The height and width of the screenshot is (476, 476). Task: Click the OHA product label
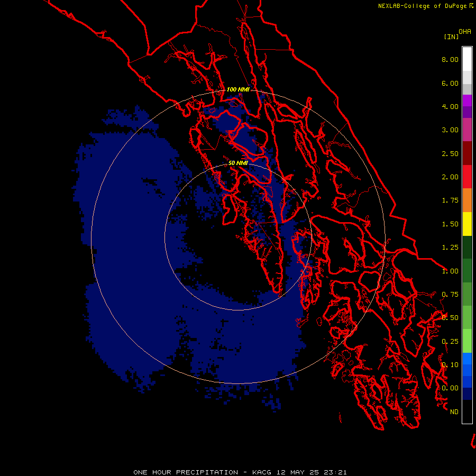[465, 32]
